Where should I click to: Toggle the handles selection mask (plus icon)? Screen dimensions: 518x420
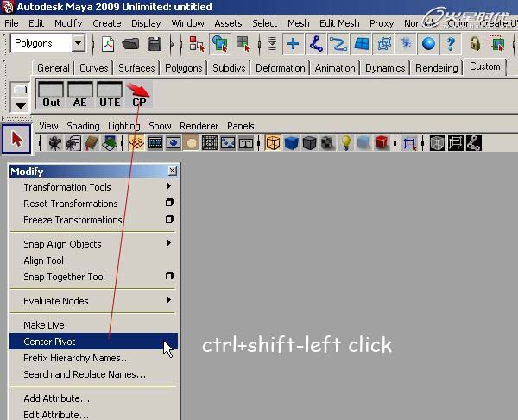[x=293, y=44]
